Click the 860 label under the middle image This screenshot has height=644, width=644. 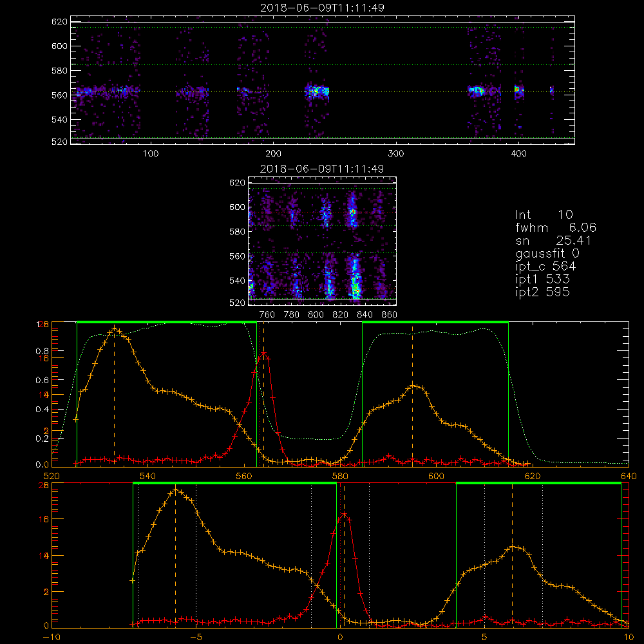point(390,315)
